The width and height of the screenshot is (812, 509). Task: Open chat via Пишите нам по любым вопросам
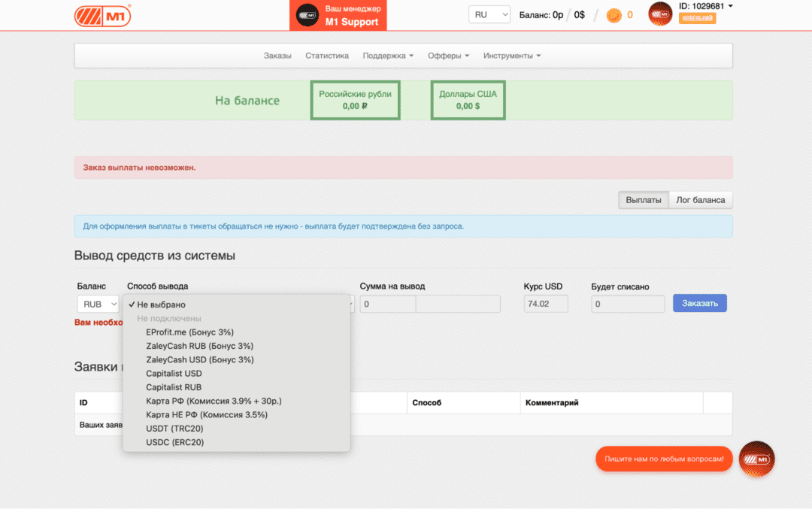pyautogui.click(x=664, y=459)
